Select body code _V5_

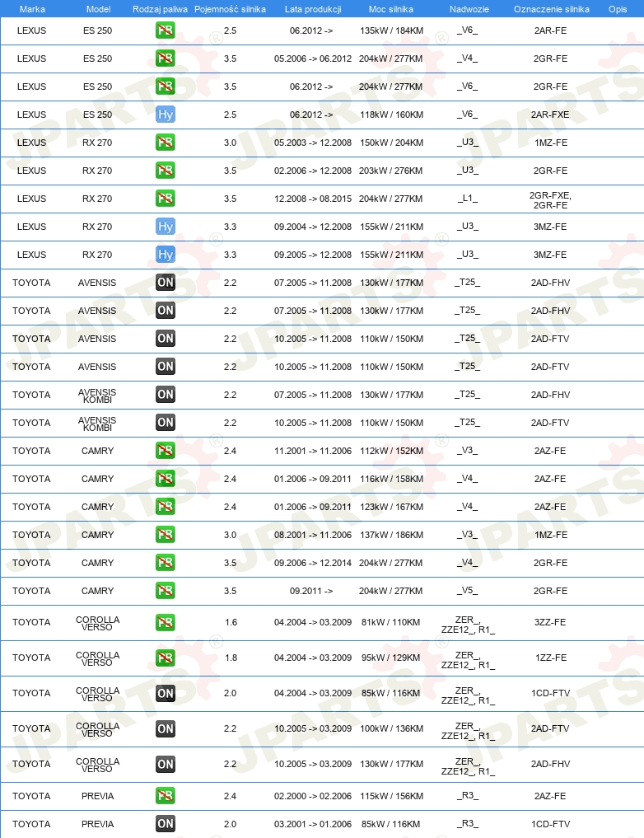click(x=467, y=590)
